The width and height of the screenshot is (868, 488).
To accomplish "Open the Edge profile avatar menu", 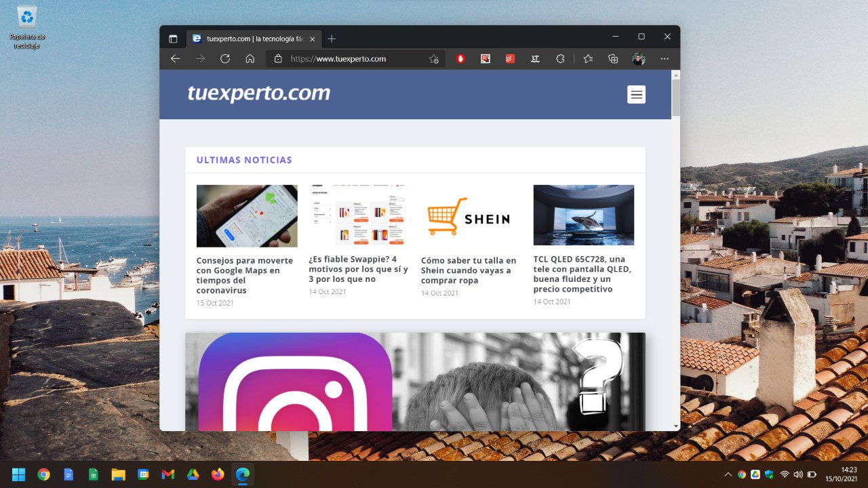I will point(638,59).
